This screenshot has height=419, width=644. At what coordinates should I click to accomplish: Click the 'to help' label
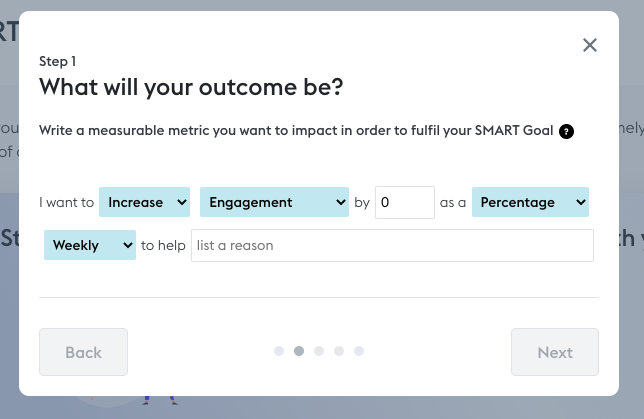point(163,245)
